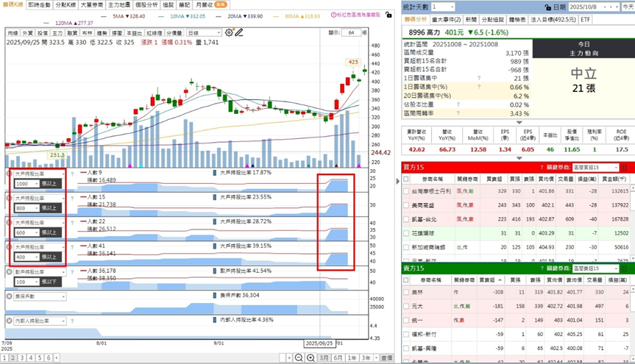The height and width of the screenshot is (364, 635).
Task: Open the 集保戶數 indicator dropdown
Action: pos(40,296)
